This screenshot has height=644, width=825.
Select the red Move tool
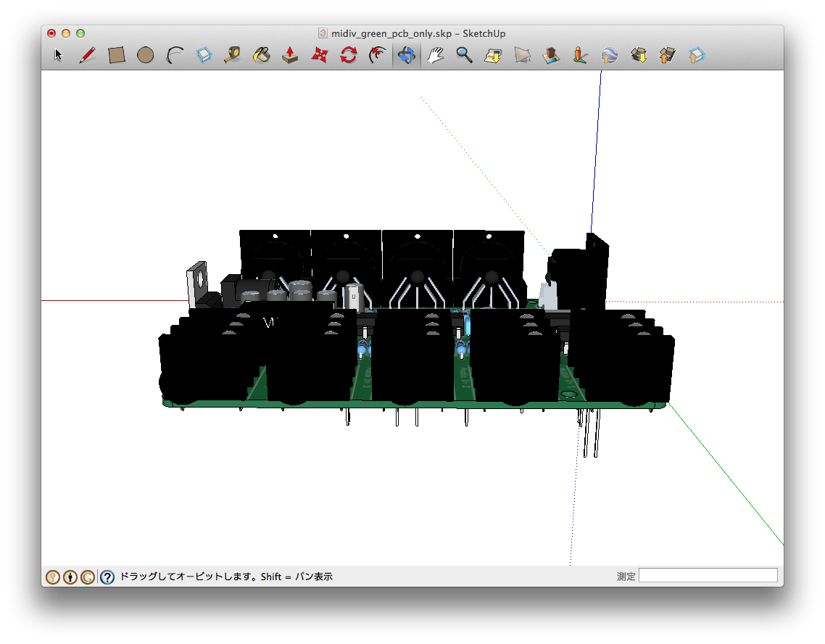click(320, 55)
